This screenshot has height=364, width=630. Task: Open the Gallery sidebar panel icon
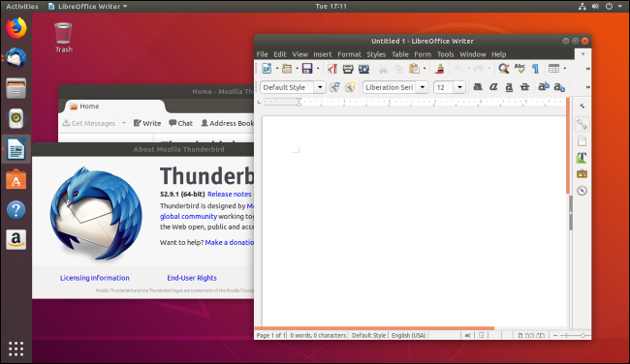582,174
